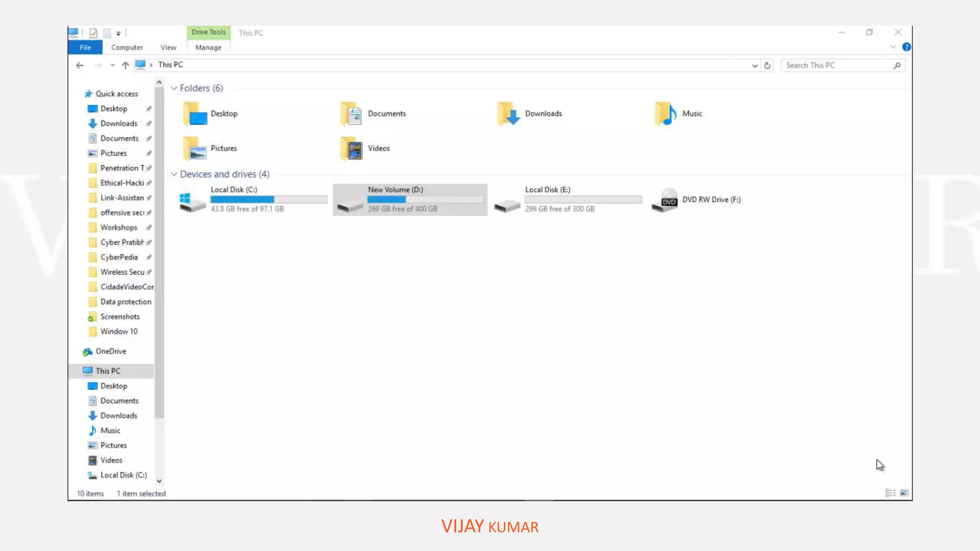This screenshot has height=551, width=980.
Task: Open the View ribbon tab
Action: click(168, 47)
